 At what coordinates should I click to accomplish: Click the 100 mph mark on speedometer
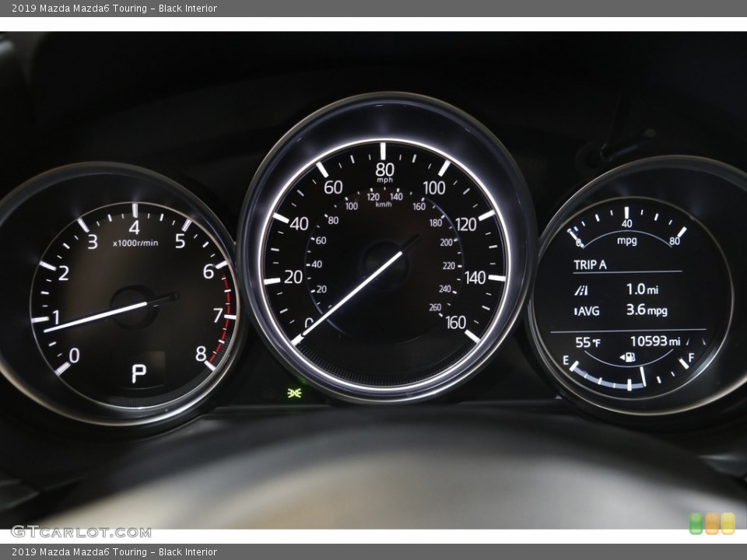coord(433,188)
